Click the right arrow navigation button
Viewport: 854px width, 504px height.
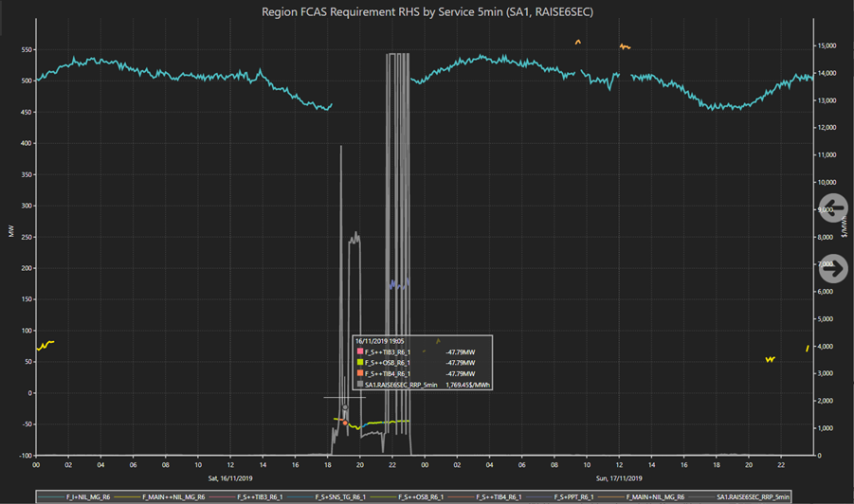(833, 269)
